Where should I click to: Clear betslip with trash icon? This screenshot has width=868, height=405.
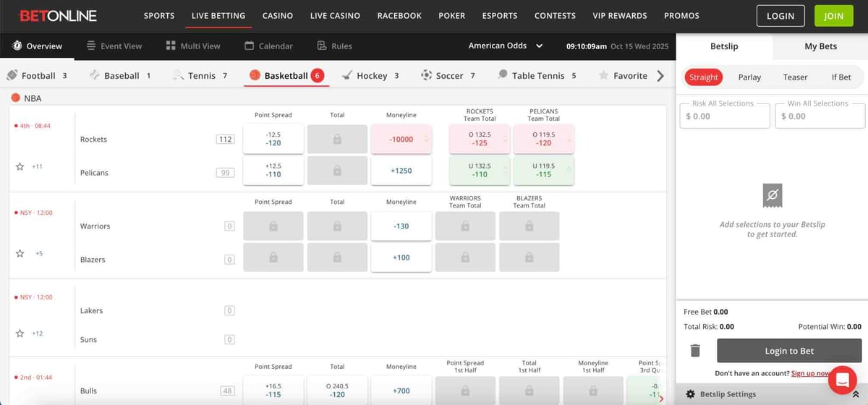point(695,351)
